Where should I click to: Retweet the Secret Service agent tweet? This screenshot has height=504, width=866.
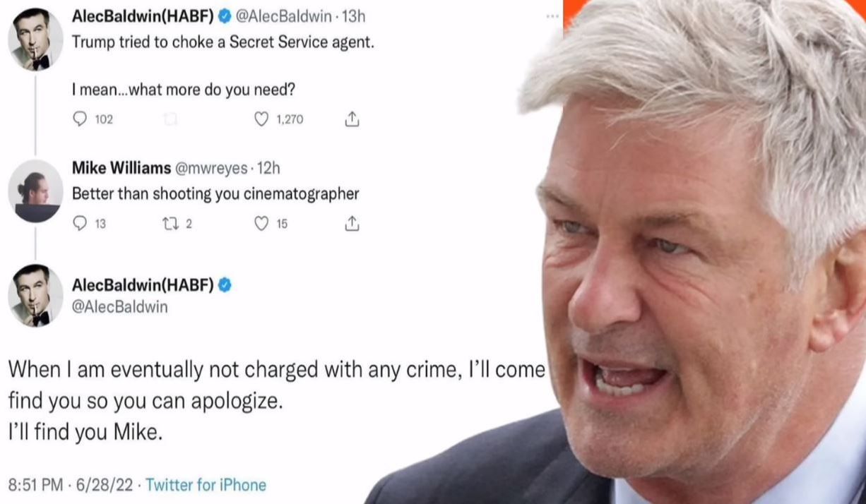point(170,120)
